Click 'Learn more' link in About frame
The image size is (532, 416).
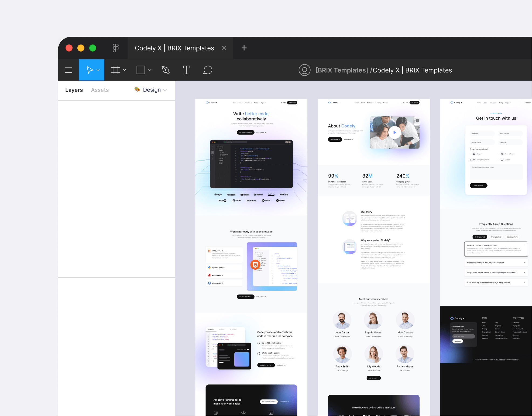348,140
